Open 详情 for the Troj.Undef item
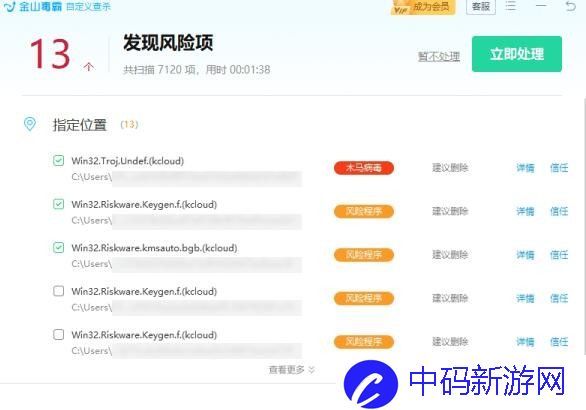This screenshot has width=586, height=410. pyautogui.click(x=525, y=168)
